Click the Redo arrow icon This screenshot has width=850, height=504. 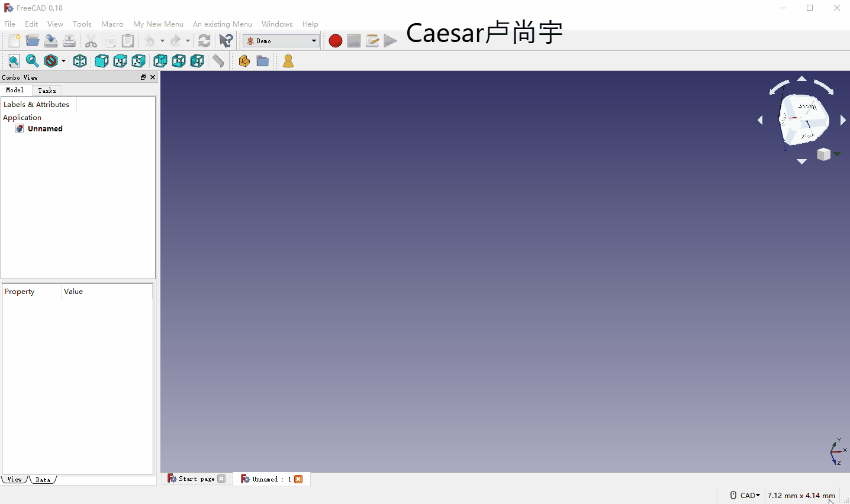pyautogui.click(x=176, y=41)
